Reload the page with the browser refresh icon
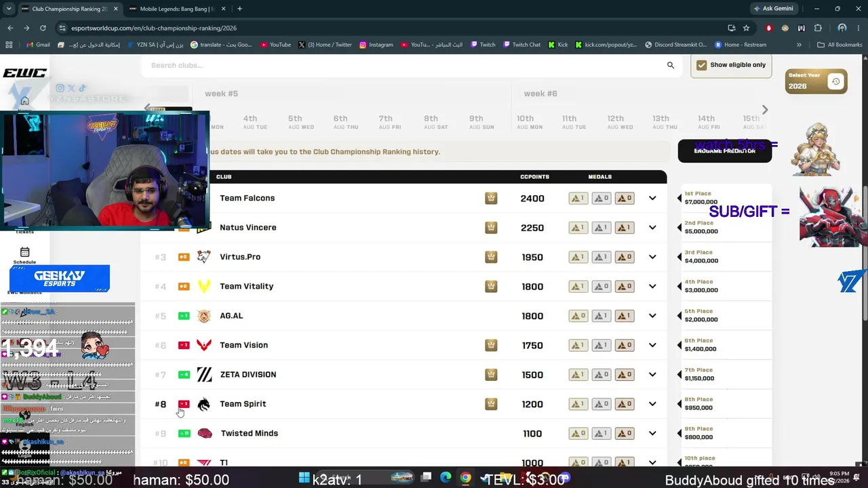This screenshot has height=488, width=868. pyautogui.click(x=43, y=28)
